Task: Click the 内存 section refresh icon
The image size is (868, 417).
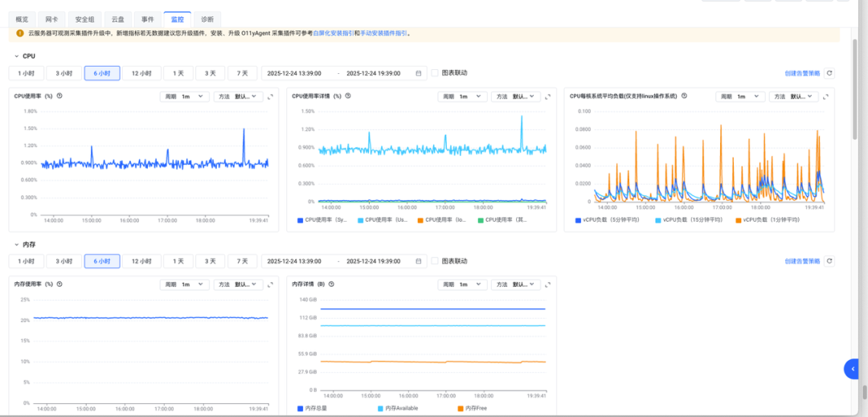Action: [829, 261]
